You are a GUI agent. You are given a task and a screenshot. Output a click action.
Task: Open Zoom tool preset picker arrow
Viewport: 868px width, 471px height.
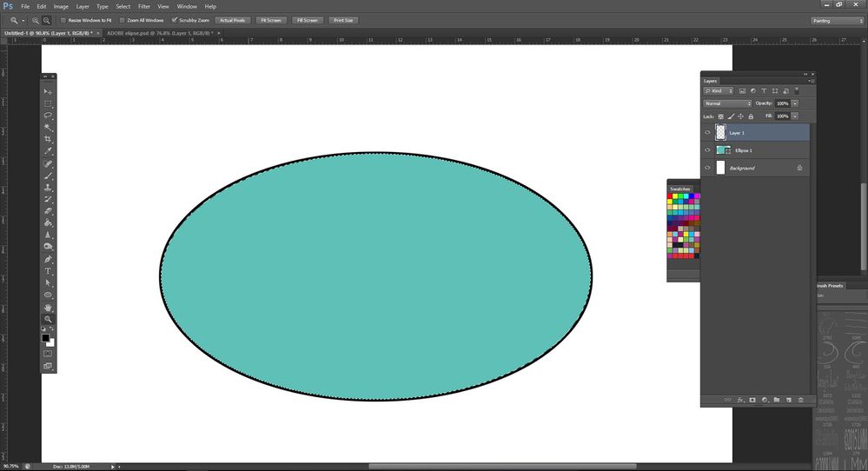(x=23, y=21)
